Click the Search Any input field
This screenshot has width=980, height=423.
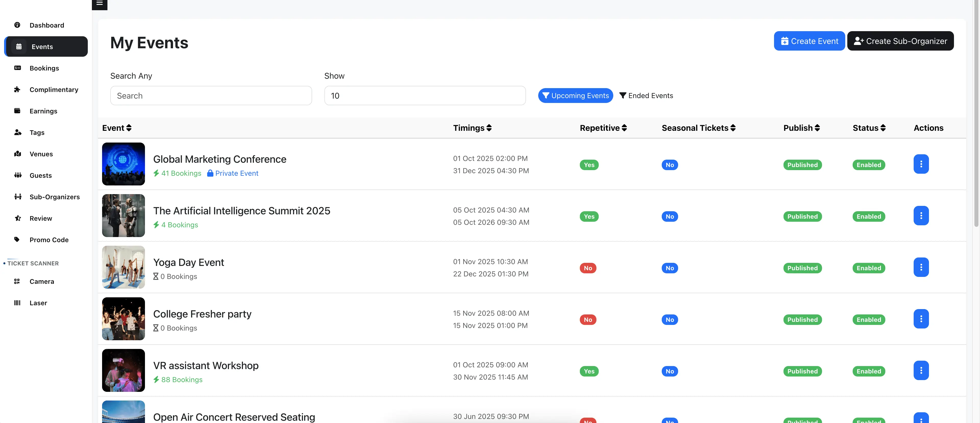211,96
